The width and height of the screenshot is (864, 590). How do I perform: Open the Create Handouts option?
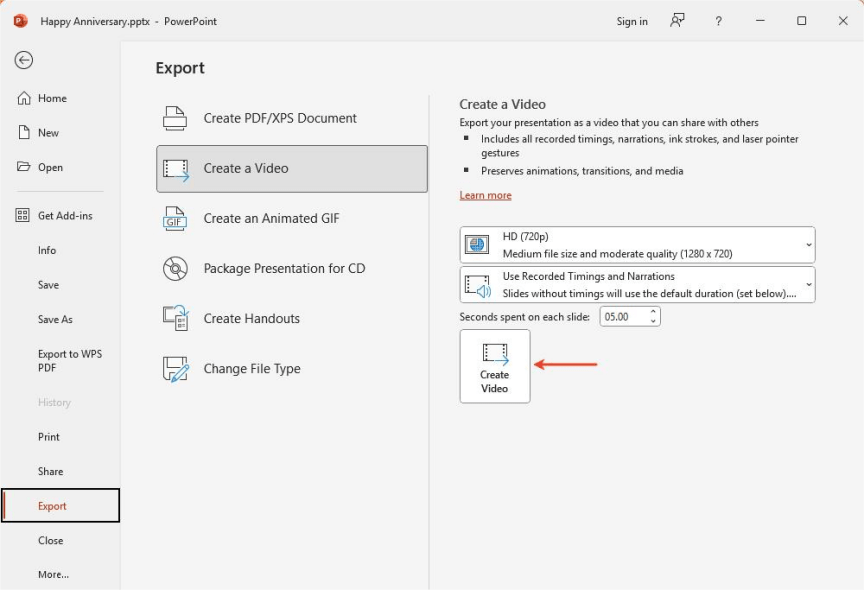point(251,318)
